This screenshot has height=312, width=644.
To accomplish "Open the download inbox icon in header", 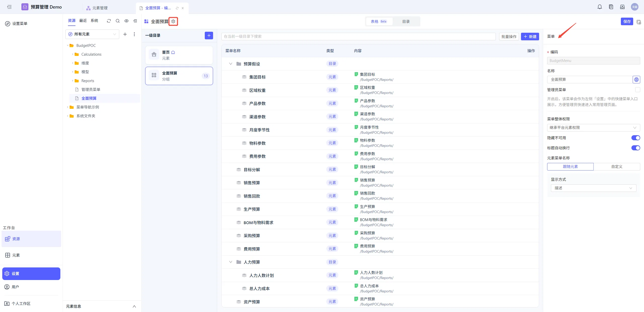I will (622, 7).
